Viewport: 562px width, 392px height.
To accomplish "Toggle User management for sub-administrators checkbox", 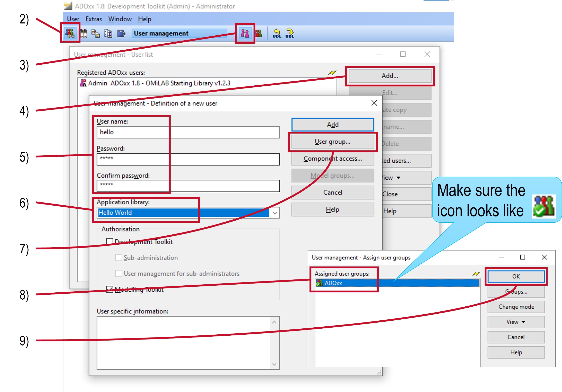I will pyautogui.click(x=119, y=273).
